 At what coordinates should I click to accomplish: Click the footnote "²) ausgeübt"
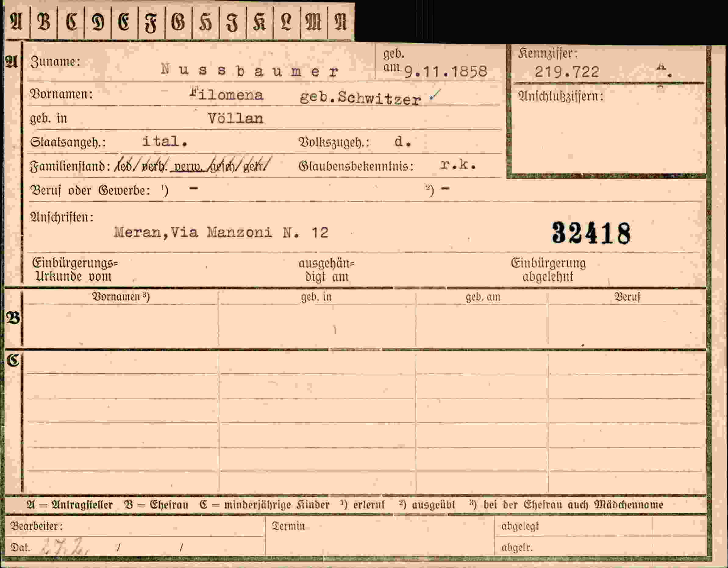coord(427,505)
